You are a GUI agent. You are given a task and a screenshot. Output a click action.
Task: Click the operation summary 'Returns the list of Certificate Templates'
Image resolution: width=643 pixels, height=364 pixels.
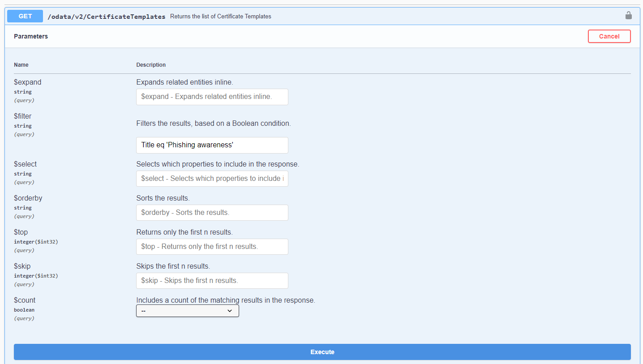pos(220,17)
